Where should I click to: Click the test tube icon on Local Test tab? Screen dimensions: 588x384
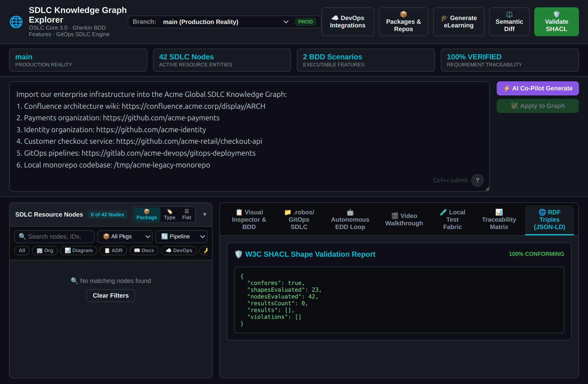(444, 212)
